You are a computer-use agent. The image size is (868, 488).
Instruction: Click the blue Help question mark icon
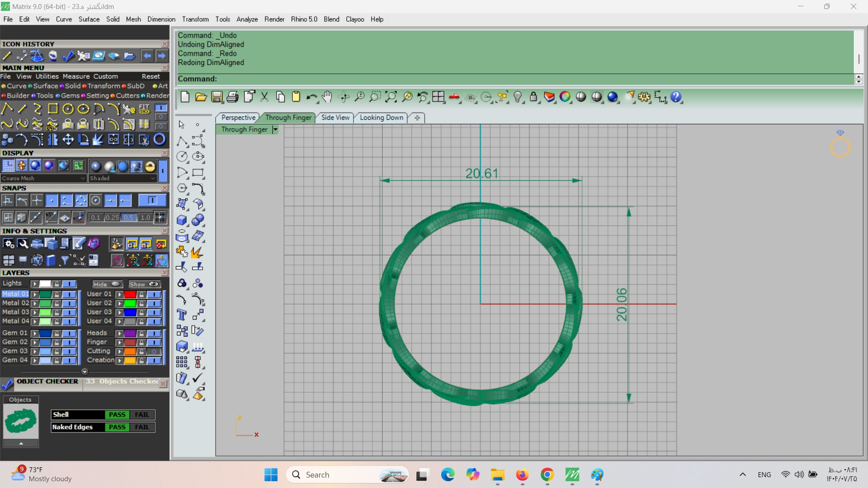676,97
